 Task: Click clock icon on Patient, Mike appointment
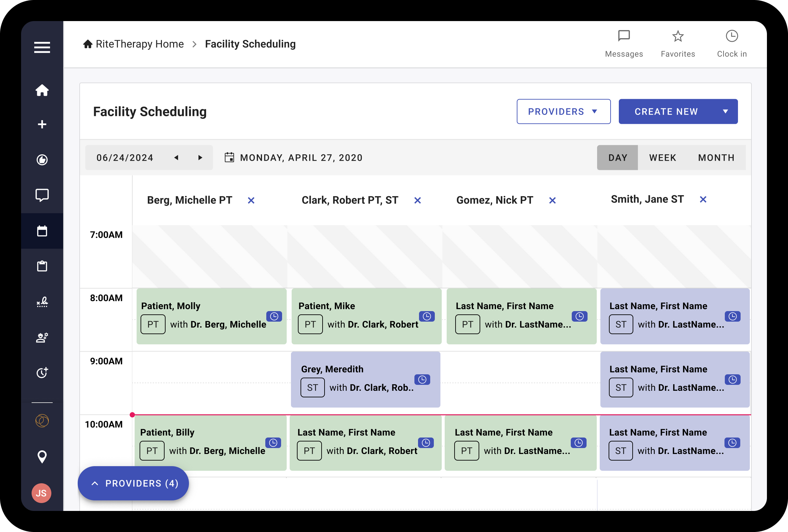pyautogui.click(x=427, y=316)
